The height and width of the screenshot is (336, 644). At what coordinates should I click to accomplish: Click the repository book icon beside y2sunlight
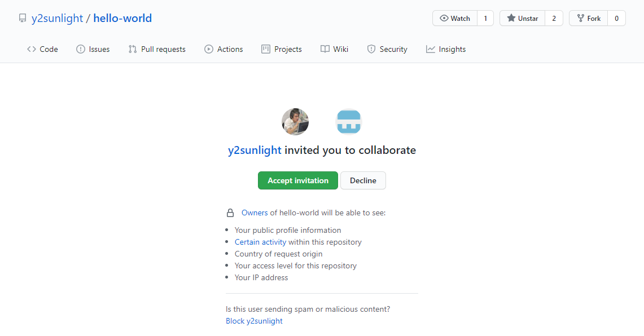pyautogui.click(x=23, y=19)
